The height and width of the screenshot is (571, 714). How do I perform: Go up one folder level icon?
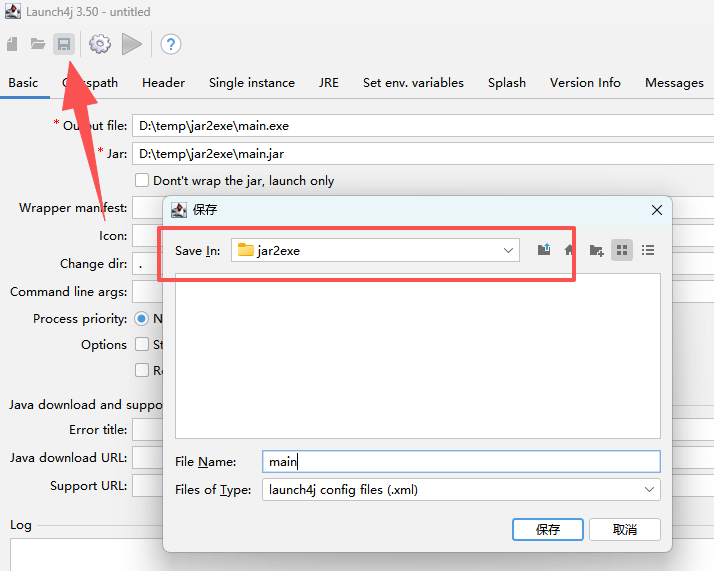click(544, 250)
